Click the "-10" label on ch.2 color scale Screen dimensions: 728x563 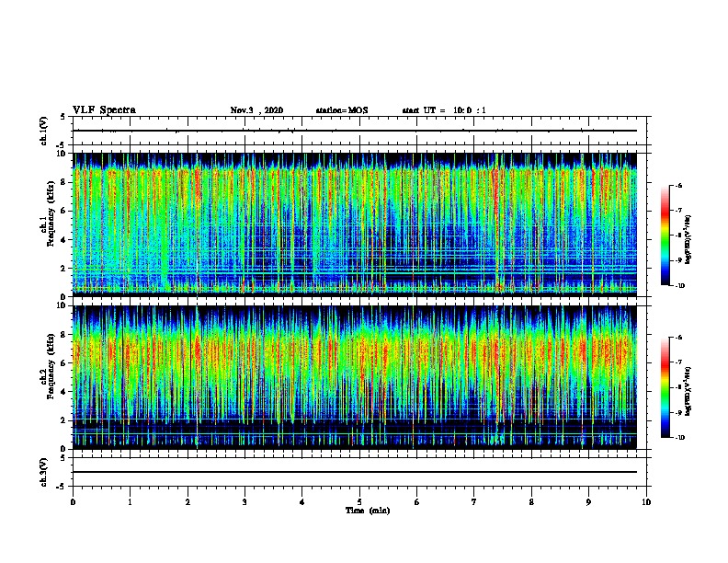680,438
